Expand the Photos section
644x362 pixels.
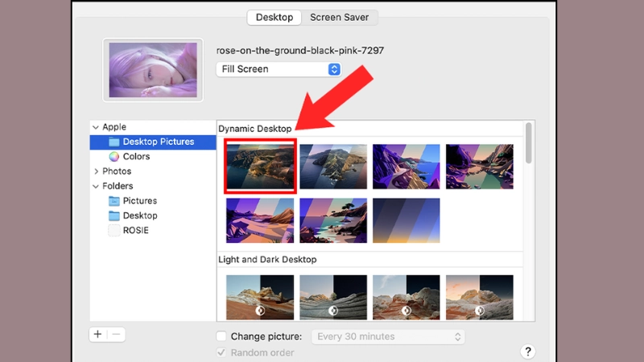[96, 171]
